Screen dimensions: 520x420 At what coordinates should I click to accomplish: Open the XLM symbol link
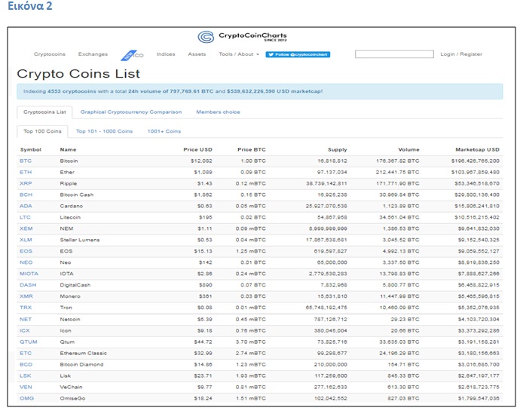[x=26, y=240]
